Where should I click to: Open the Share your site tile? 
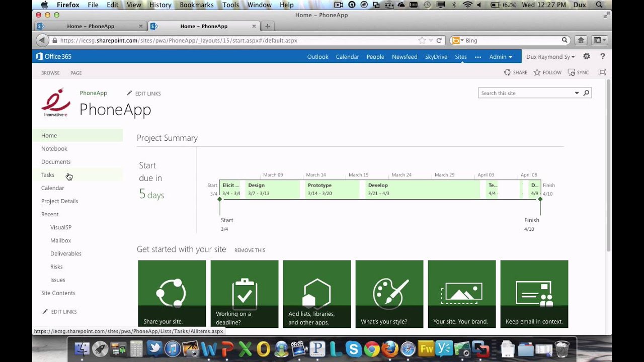(x=172, y=294)
